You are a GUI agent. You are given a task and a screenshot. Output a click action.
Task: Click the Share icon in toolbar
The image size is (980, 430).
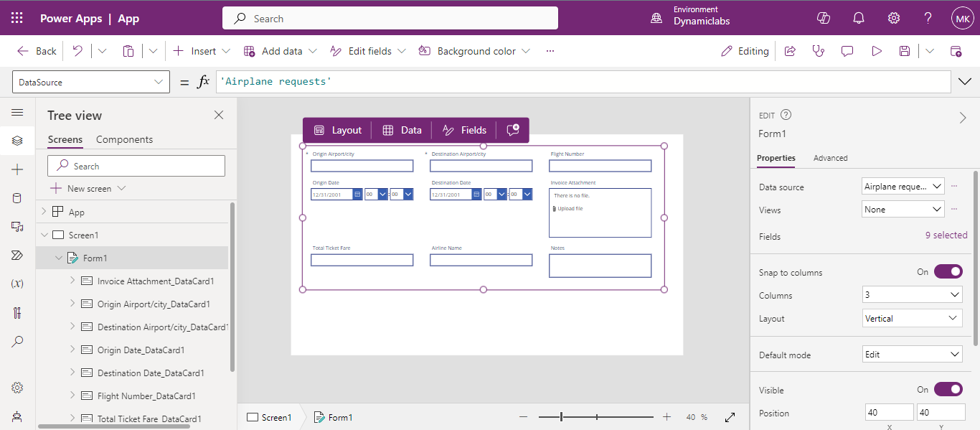(x=790, y=51)
